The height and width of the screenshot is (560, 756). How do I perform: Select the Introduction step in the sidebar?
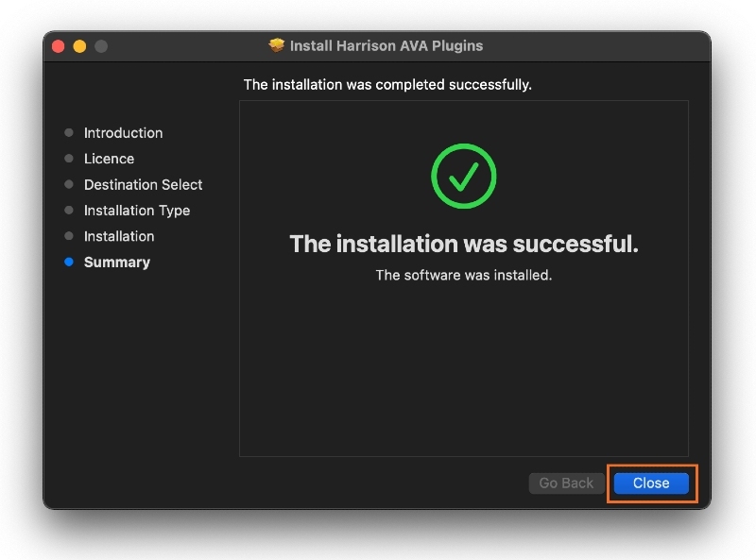123,133
